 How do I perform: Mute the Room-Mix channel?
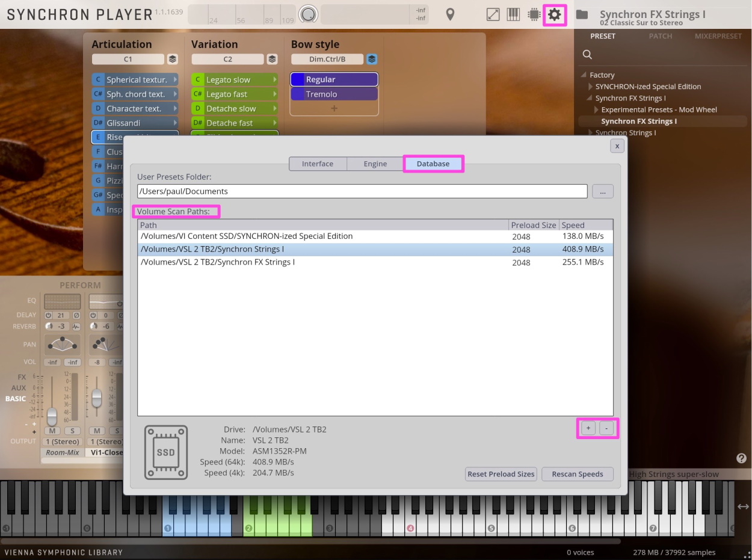coord(52,431)
